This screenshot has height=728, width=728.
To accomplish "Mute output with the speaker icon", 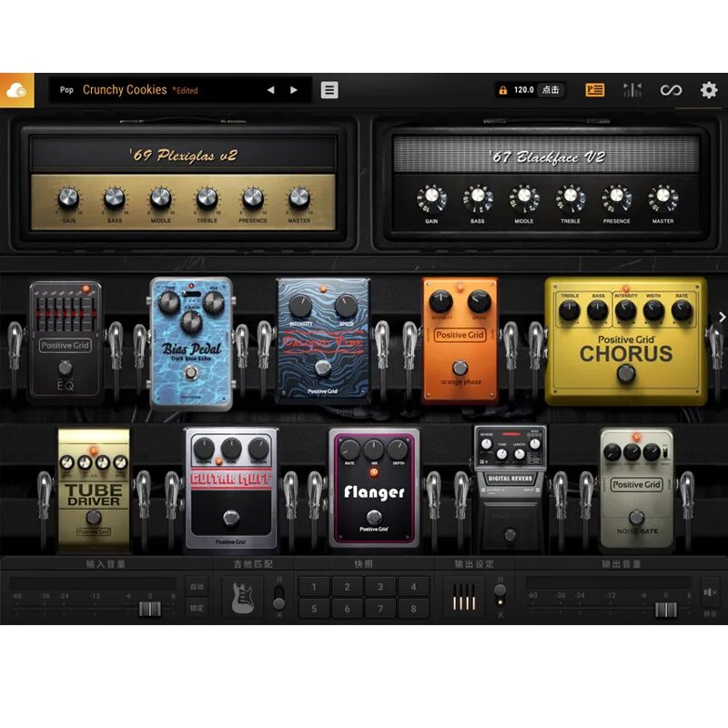I will point(710,592).
